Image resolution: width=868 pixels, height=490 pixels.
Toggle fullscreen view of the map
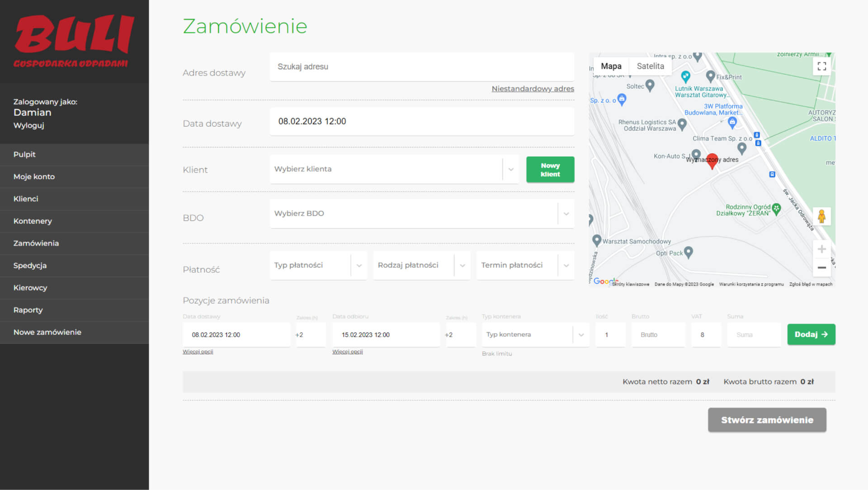pyautogui.click(x=821, y=67)
